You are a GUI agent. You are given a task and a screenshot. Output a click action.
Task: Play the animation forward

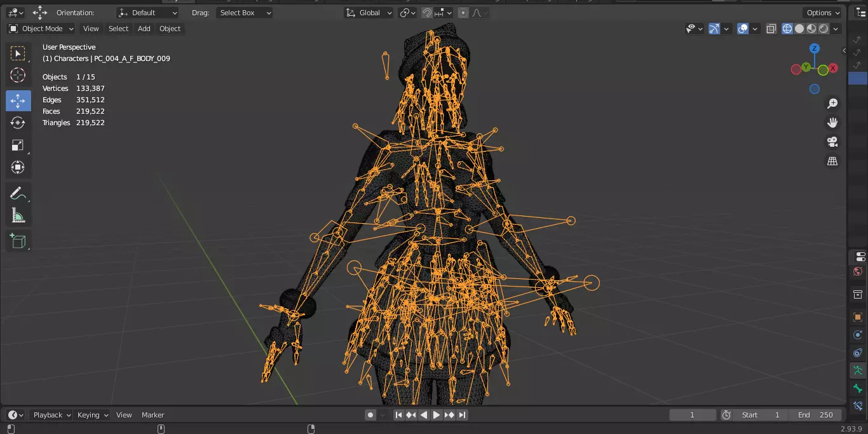click(x=437, y=415)
